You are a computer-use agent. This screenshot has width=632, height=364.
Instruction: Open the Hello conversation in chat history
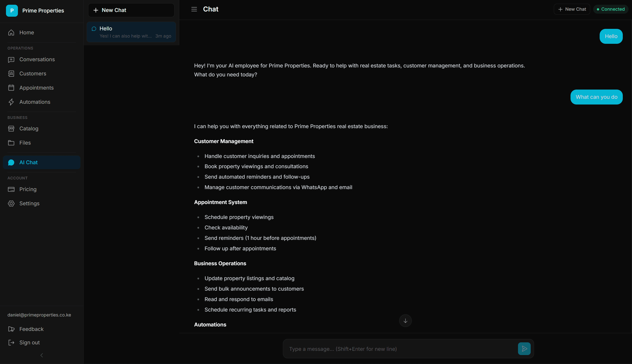pos(131,32)
